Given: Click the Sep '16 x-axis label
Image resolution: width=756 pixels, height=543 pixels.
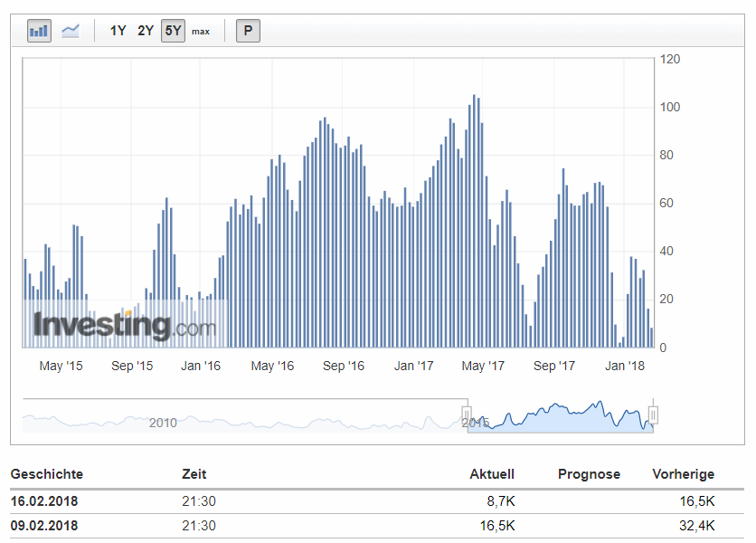Looking at the screenshot, I should pyautogui.click(x=344, y=366).
